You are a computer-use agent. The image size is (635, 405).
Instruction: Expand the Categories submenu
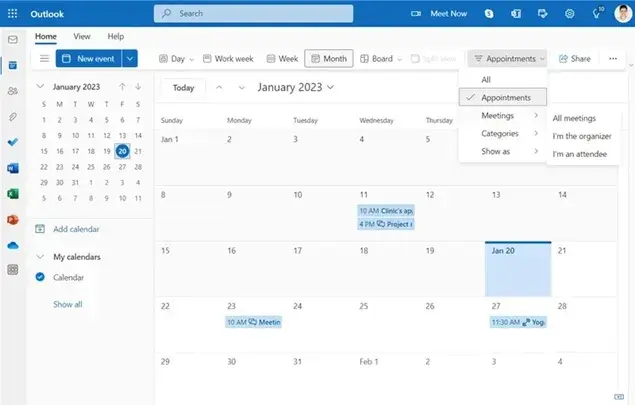click(503, 133)
